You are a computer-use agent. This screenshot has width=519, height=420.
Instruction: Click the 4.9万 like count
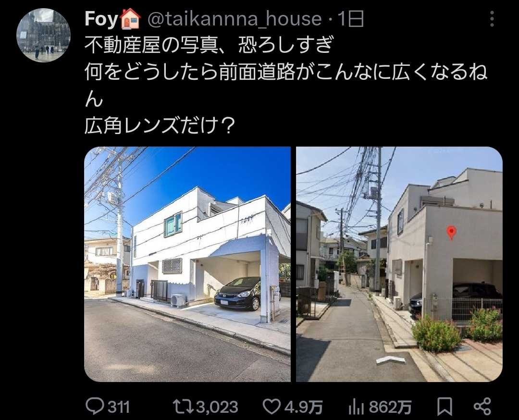[x=304, y=407]
